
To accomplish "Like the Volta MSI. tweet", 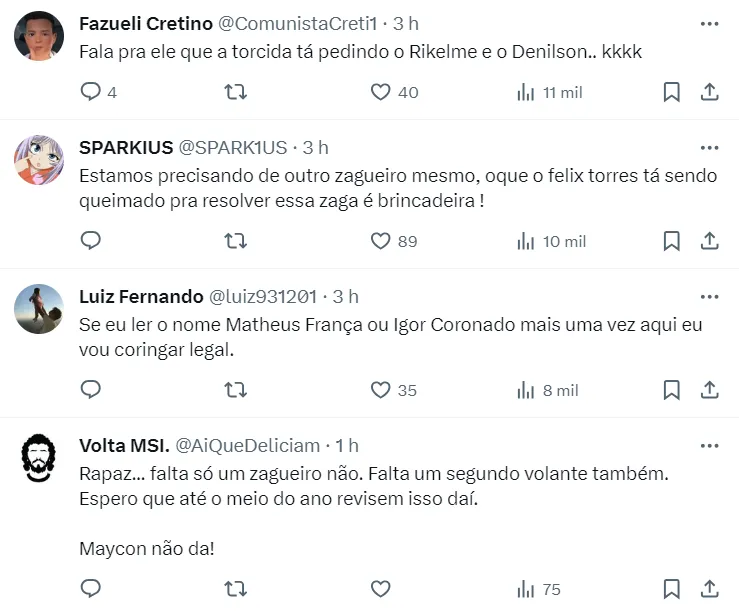I will point(380,589).
